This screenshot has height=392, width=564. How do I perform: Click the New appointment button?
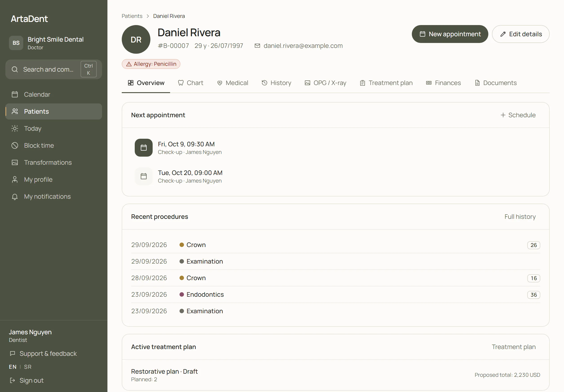click(450, 34)
